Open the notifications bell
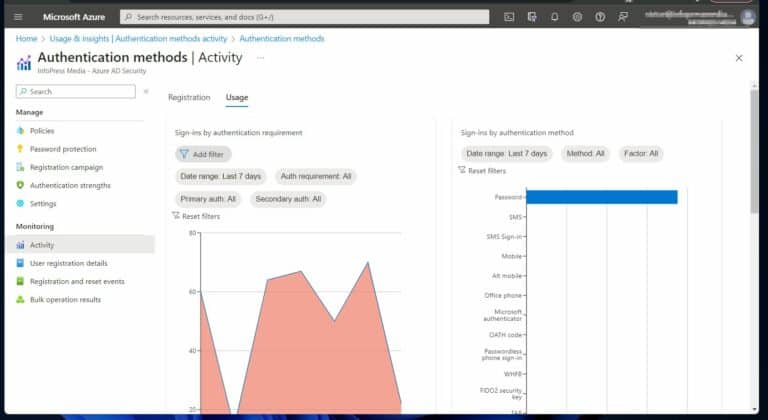The width and height of the screenshot is (768, 420). click(x=554, y=17)
